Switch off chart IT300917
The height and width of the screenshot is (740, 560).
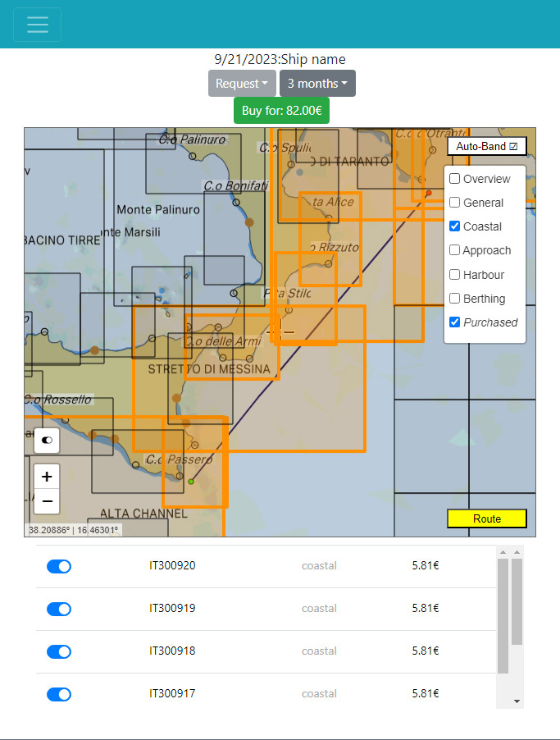pos(59,694)
